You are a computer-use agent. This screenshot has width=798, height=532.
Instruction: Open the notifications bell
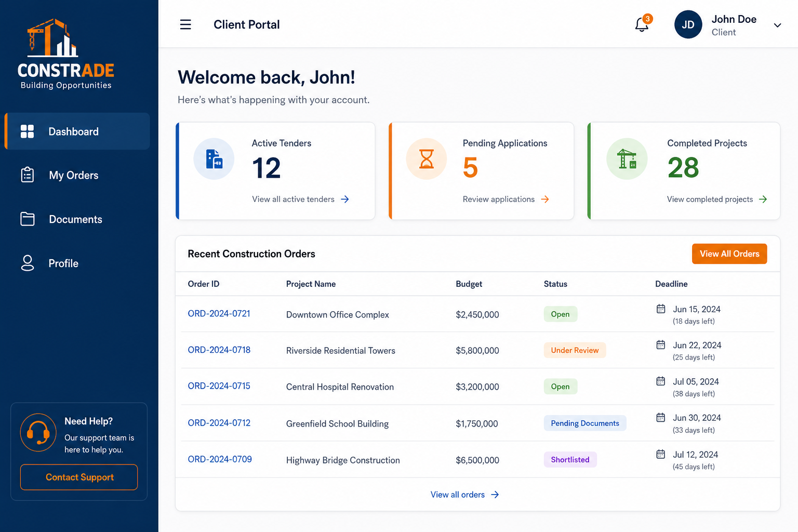[x=642, y=24]
